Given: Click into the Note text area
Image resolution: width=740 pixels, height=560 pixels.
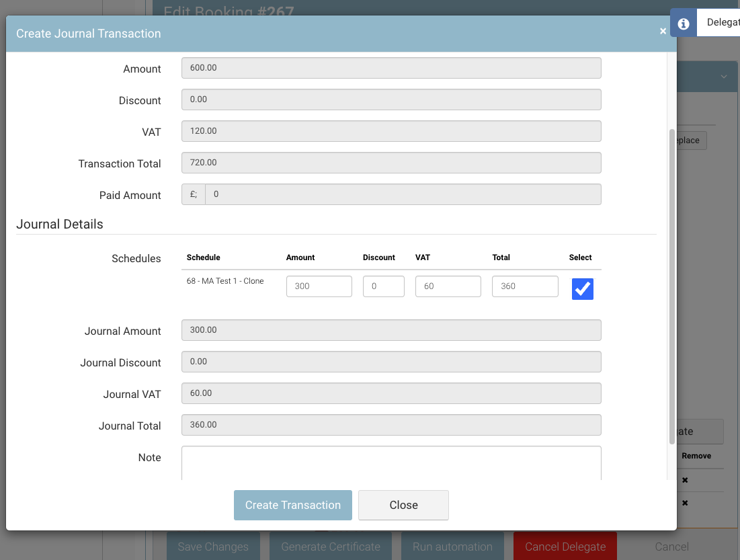Looking at the screenshot, I should click(390, 463).
